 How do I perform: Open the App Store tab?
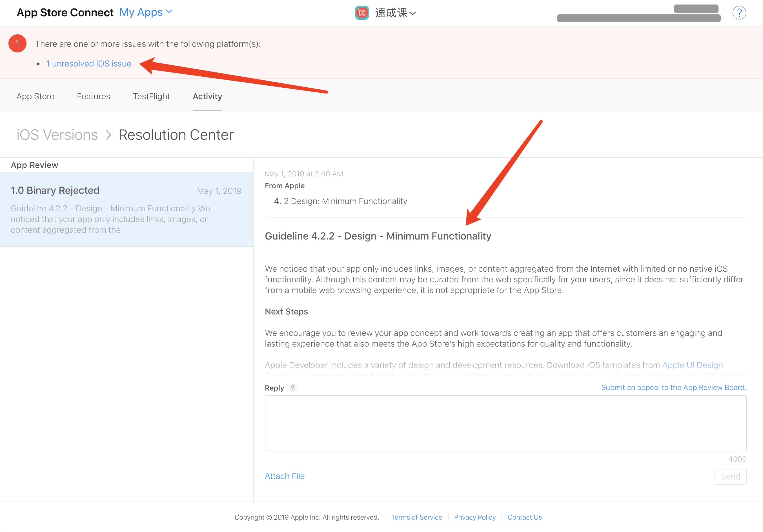[x=35, y=96]
